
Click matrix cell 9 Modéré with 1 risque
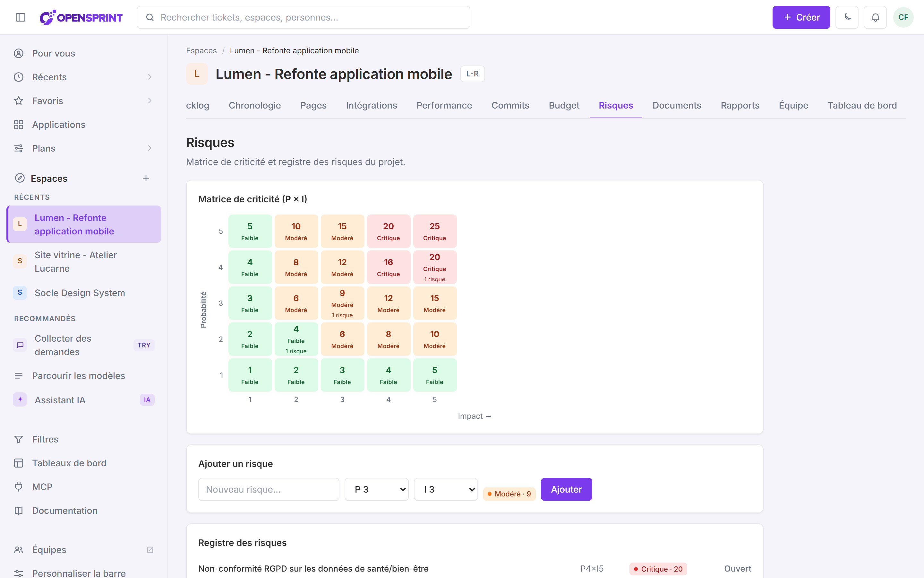tap(342, 303)
